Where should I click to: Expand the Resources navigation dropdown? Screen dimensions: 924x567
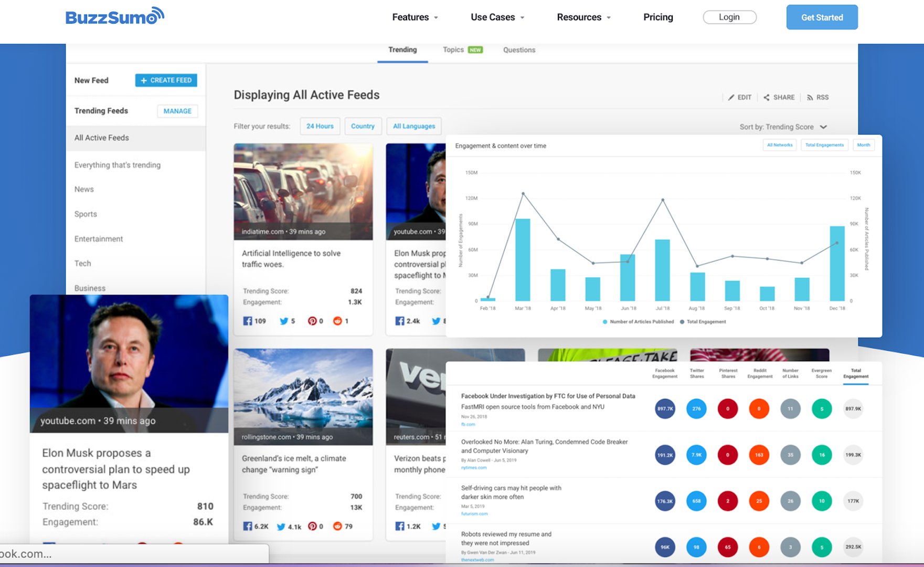pos(583,17)
